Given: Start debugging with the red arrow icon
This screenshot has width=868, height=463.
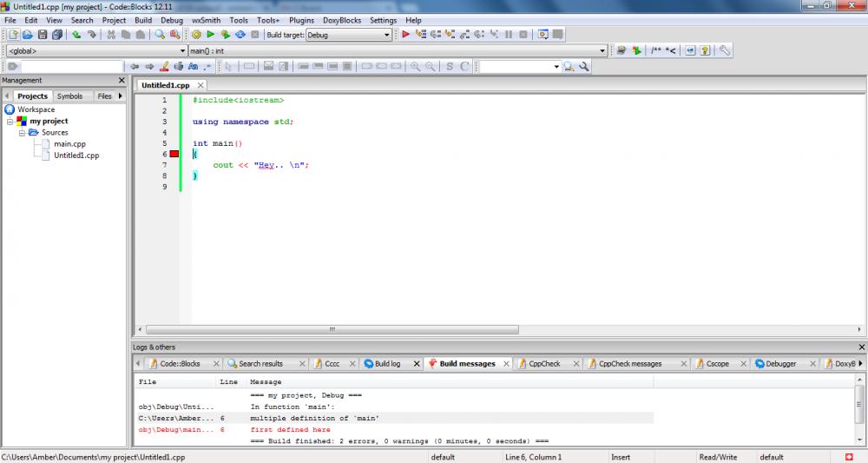Looking at the screenshot, I should tap(405, 35).
